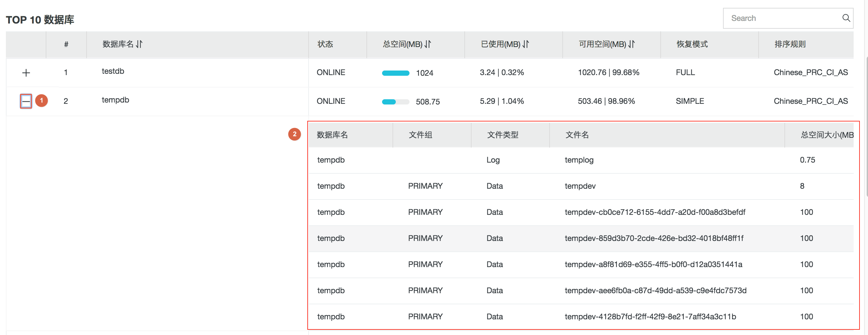Click the vertical scrollbar on the right
868x335 pixels.
[x=866, y=126]
